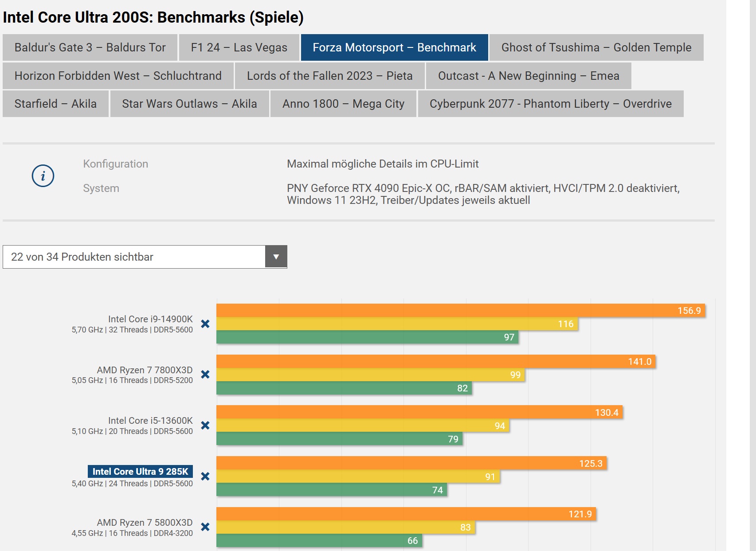Click the yellow 116 bar of i9-14900K
The height and width of the screenshot is (551, 756).
[397, 324]
